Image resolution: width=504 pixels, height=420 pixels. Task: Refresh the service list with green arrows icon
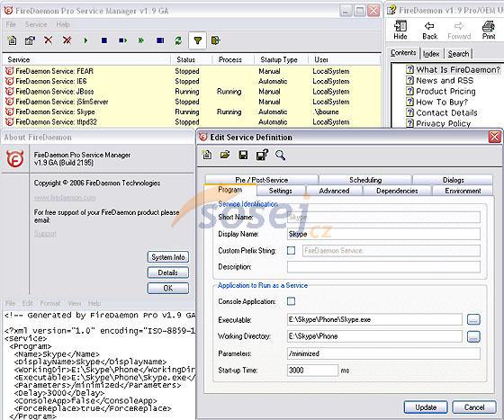pos(178,40)
